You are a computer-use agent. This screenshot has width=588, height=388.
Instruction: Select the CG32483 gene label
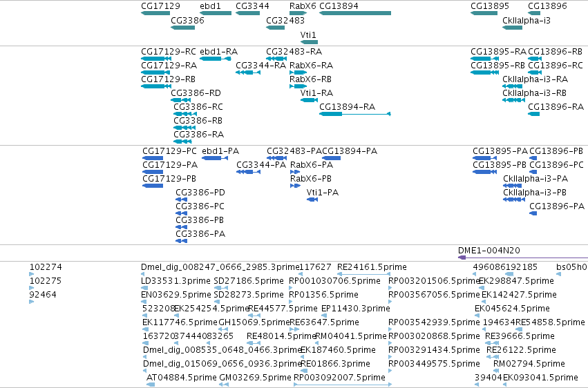tap(285, 20)
